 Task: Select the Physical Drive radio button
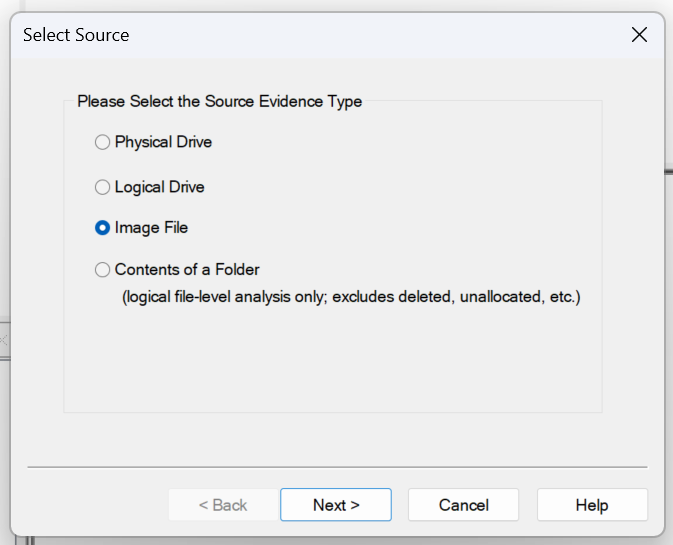point(102,142)
